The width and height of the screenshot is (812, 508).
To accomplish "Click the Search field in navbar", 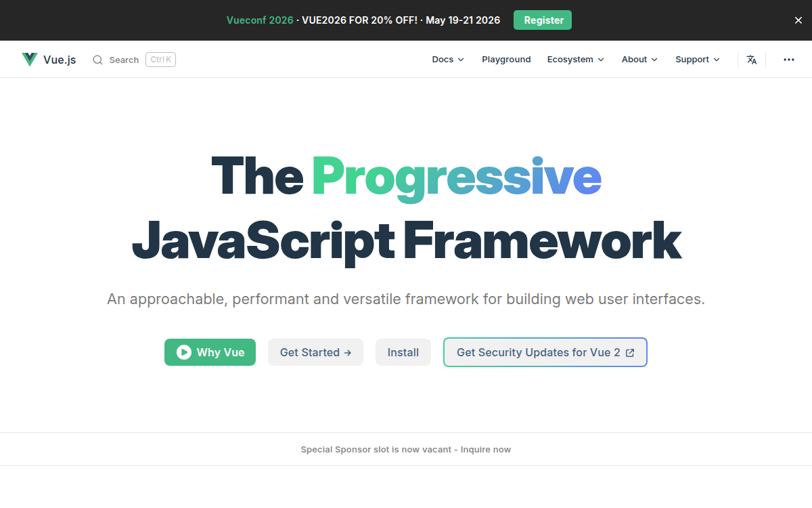I will 134,60.
